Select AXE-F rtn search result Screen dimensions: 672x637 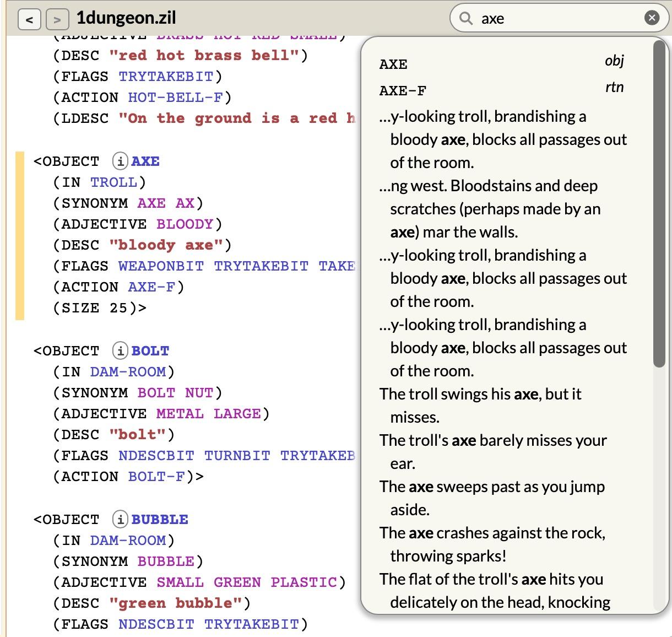(x=502, y=89)
